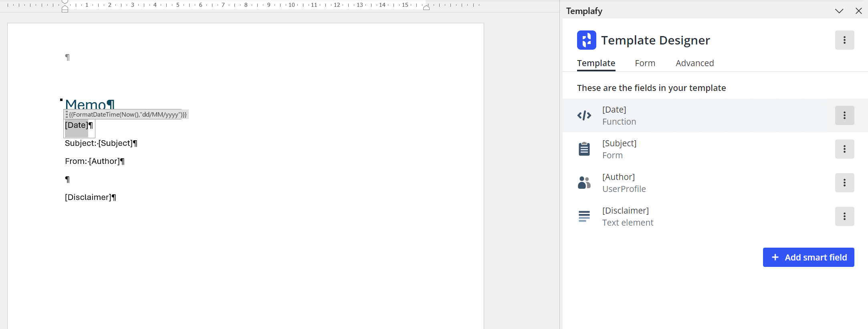Open more options for Author field
Screen dimensions: 868x329
(x=844, y=183)
